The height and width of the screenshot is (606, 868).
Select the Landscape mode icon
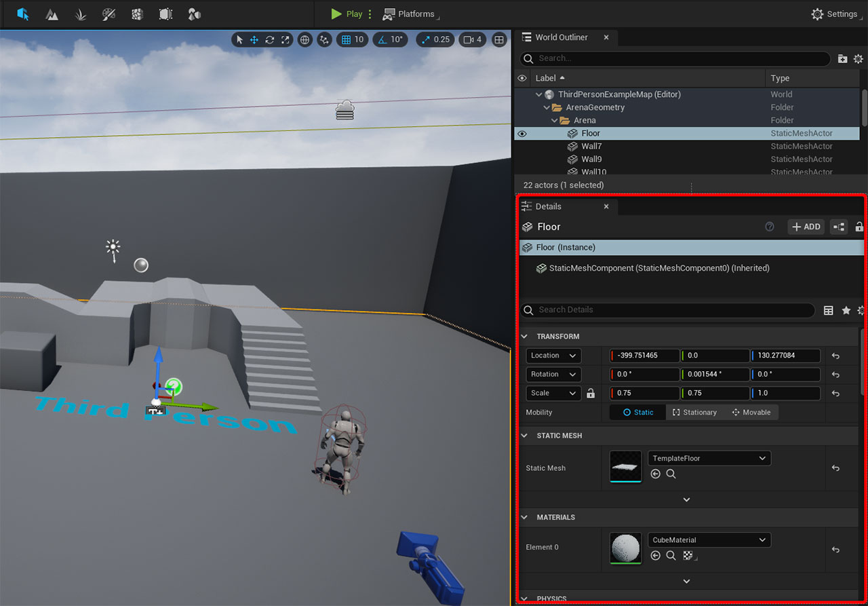click(52, 14)
